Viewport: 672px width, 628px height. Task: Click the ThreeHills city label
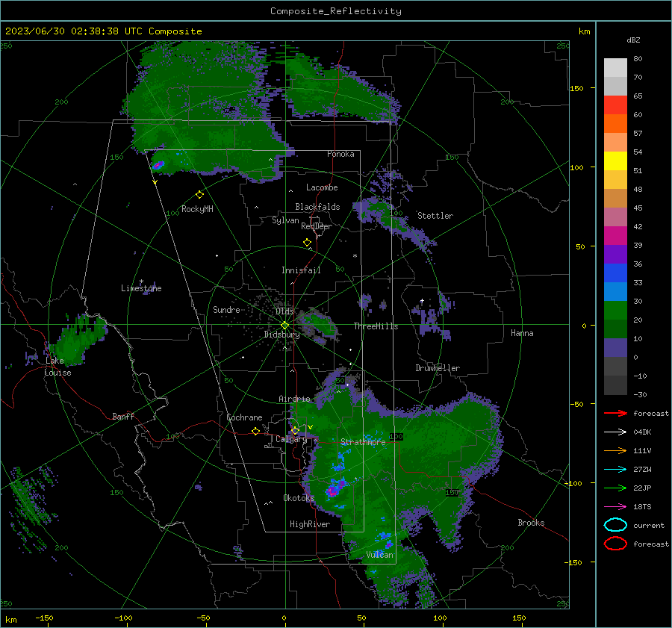(376, 326)
